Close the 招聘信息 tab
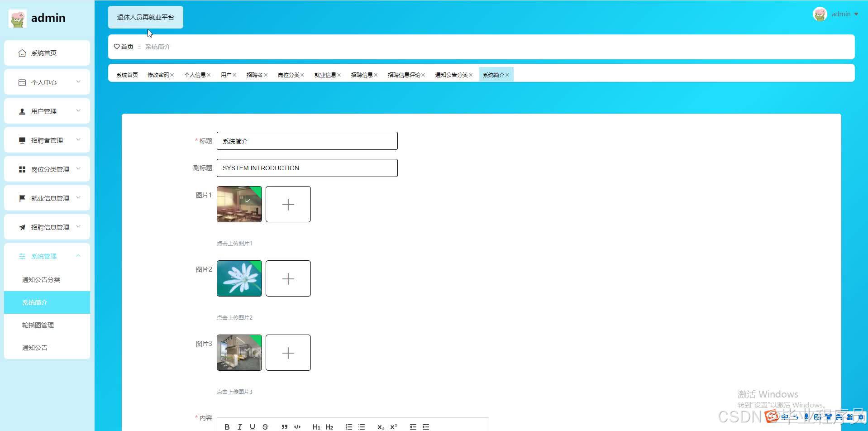 (x=376, y=75)
